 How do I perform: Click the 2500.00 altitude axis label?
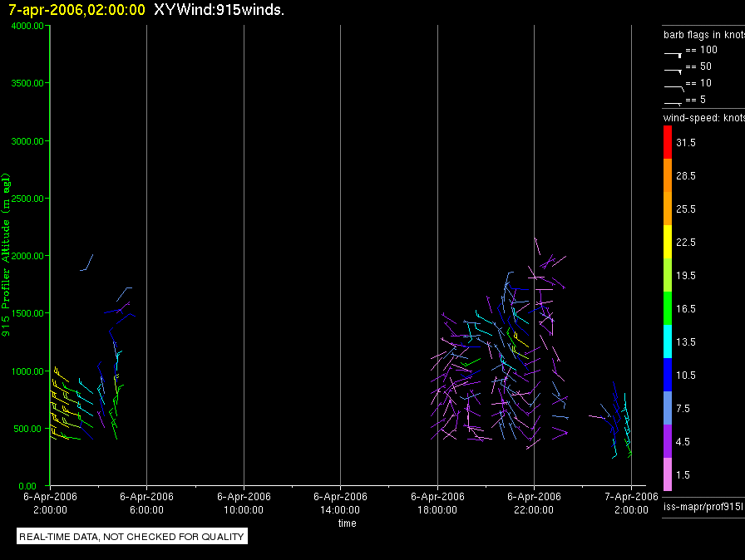point(27,199)
